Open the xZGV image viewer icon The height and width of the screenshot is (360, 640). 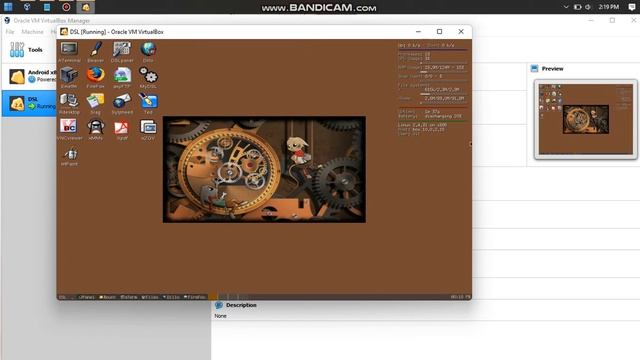[x=148, y=127]
